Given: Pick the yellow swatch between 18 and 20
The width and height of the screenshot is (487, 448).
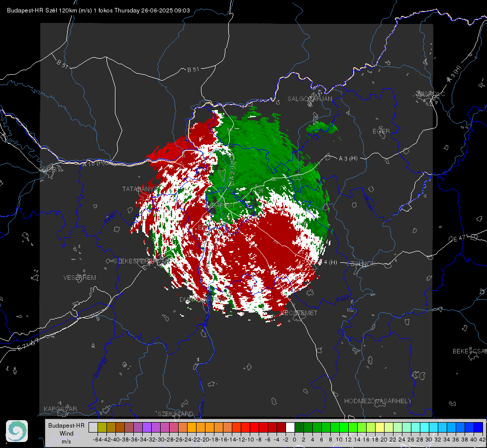Looking at the screenshot, I should point(380,427).
